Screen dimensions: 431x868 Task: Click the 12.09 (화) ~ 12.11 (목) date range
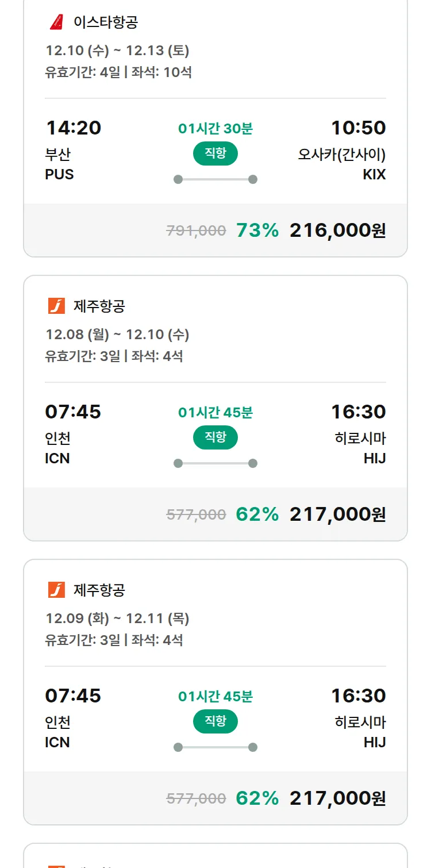(x=117, y=619)
